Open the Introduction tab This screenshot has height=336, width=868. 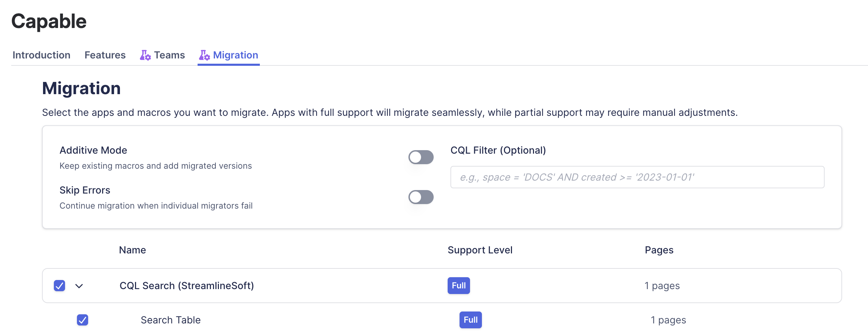click(x=41, y=55)
